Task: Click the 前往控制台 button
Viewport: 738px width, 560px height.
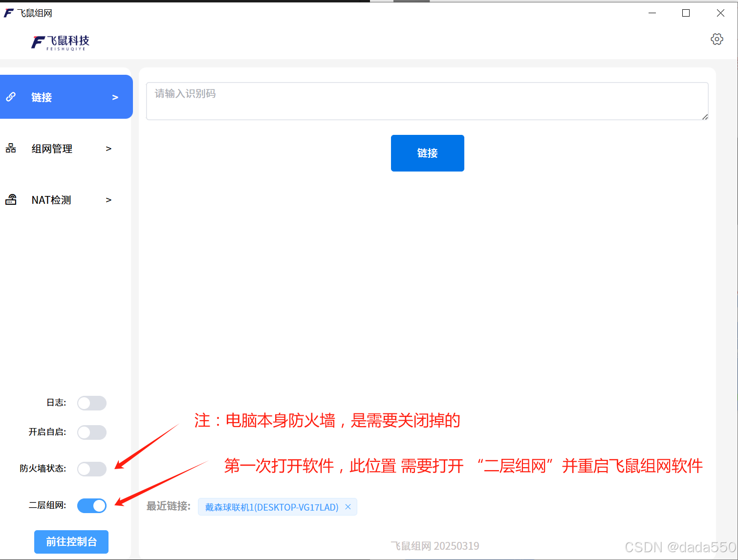Action: tap(71, 542)
